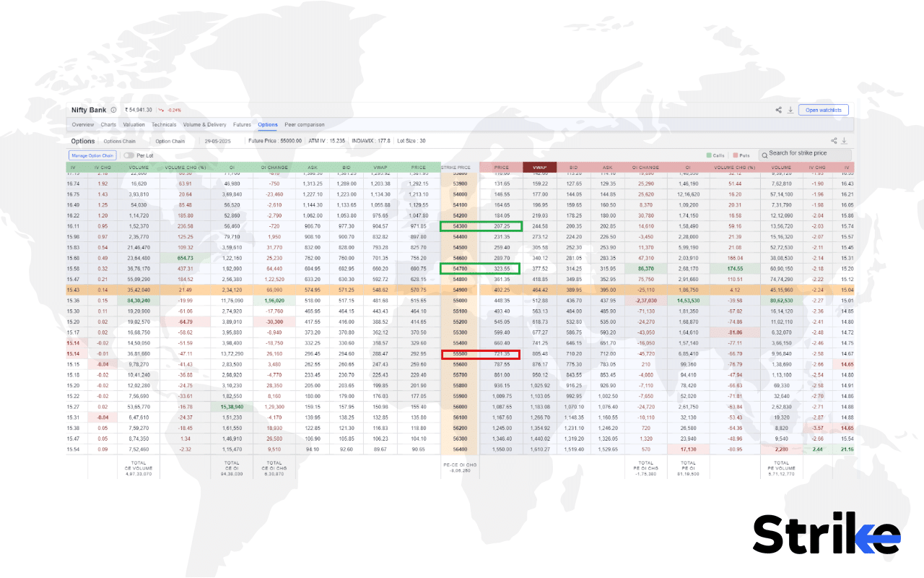Image resolution: width=924 pixels, height=578 pixels.
Task: Expand the Options Chain view selector
Action: 120,141
